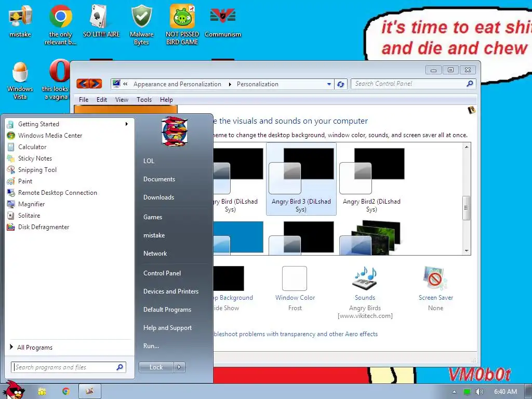
Task: Launch NOT PISSED BIRD GAME icon
Action: click(x=182, y=24)
